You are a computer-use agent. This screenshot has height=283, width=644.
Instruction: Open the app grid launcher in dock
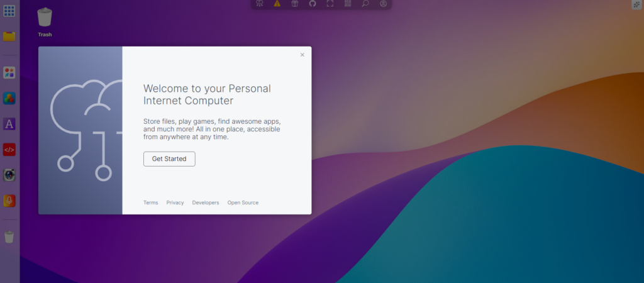tap(9, 11)
